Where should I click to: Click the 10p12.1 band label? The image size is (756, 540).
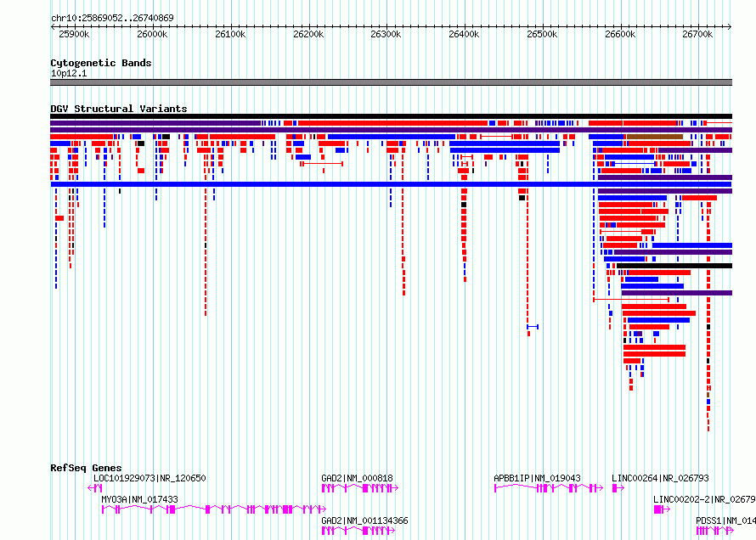click(x=69, y=73)
